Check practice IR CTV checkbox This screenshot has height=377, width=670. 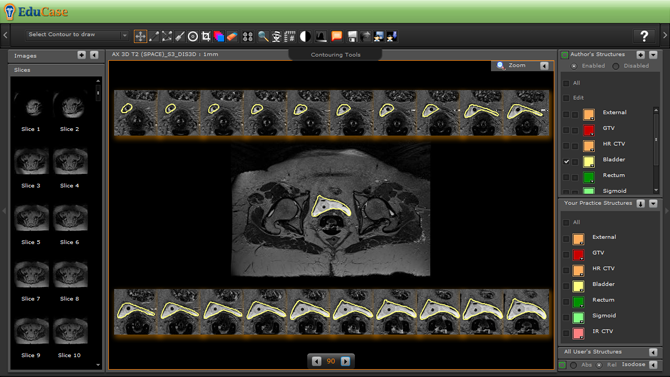click(566, 333)
